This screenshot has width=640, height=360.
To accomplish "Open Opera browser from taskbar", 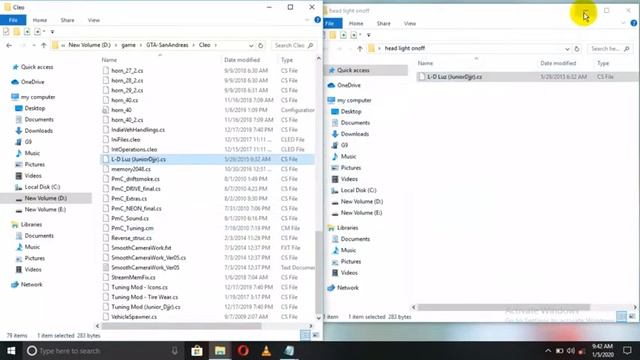I will [x=243, y=351].
